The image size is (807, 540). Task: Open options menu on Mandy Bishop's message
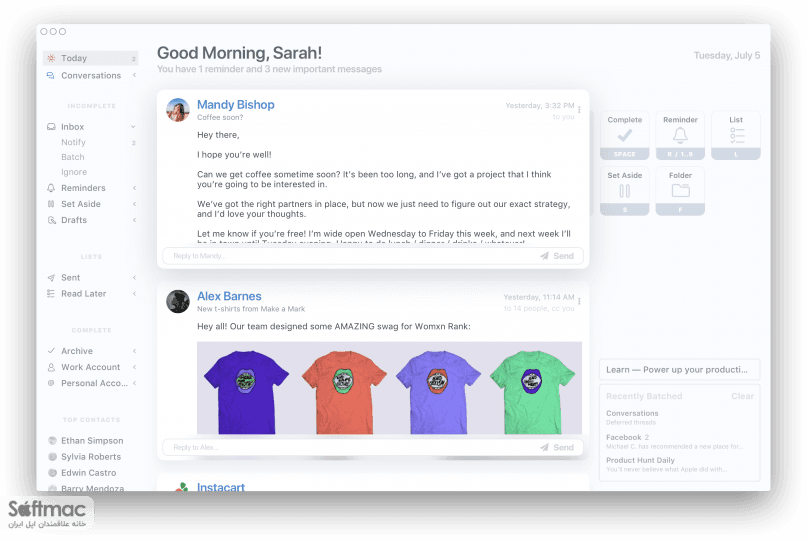click(x=579, y=109)
